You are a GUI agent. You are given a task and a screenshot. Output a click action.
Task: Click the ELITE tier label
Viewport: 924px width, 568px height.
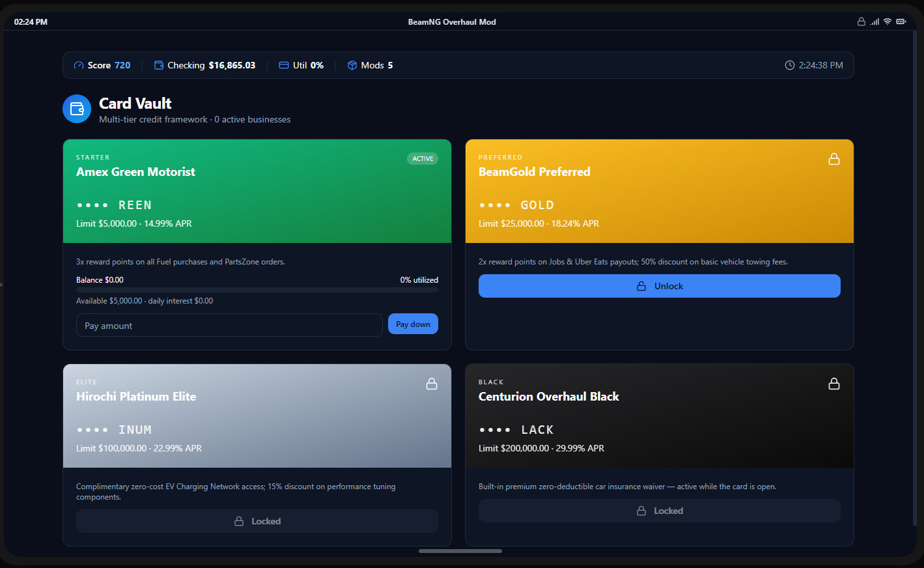click(x=87, y=382)
